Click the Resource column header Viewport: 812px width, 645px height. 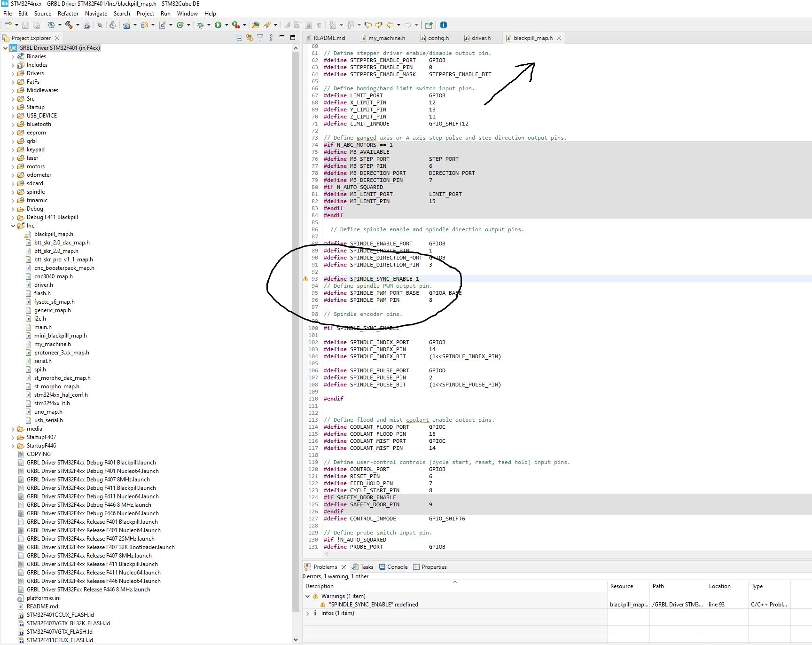point(628,586)
